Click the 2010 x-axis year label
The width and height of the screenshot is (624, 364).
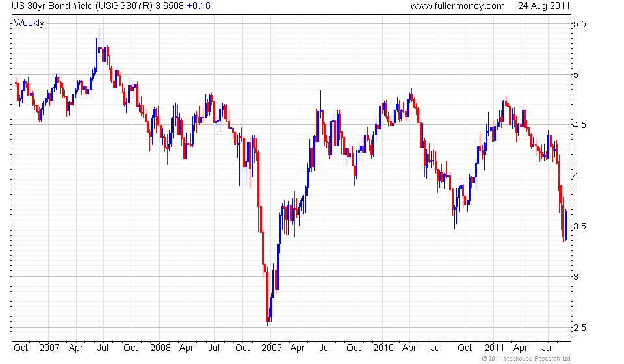(383, 348)
